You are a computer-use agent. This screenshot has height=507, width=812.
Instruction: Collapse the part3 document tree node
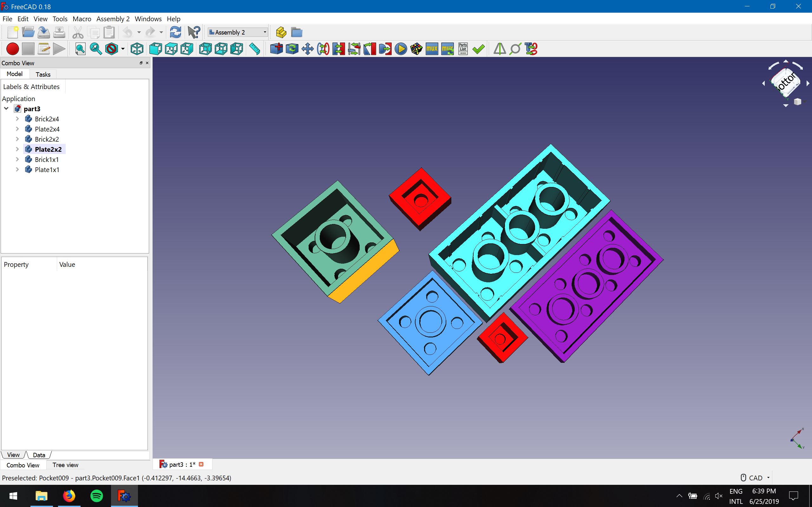coord(6,108)
